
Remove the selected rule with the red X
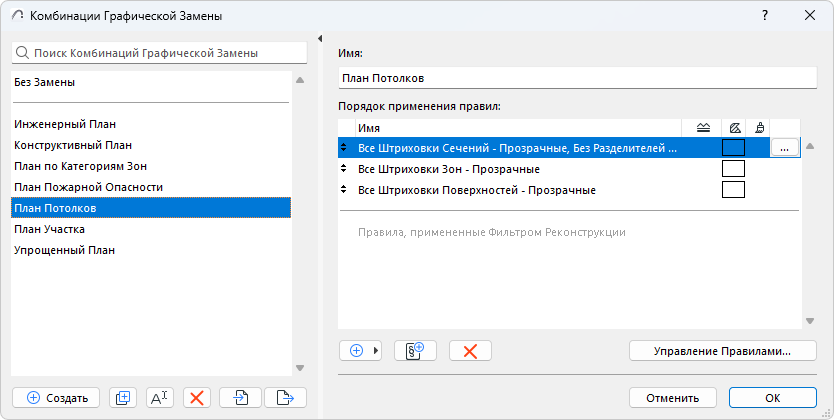pyautogui.click(x=470, y=351)
